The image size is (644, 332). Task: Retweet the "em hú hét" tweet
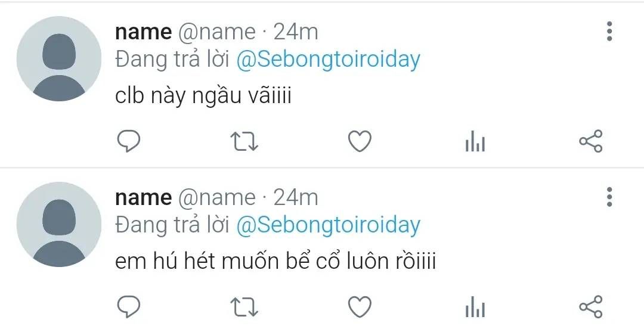(244, 306)
